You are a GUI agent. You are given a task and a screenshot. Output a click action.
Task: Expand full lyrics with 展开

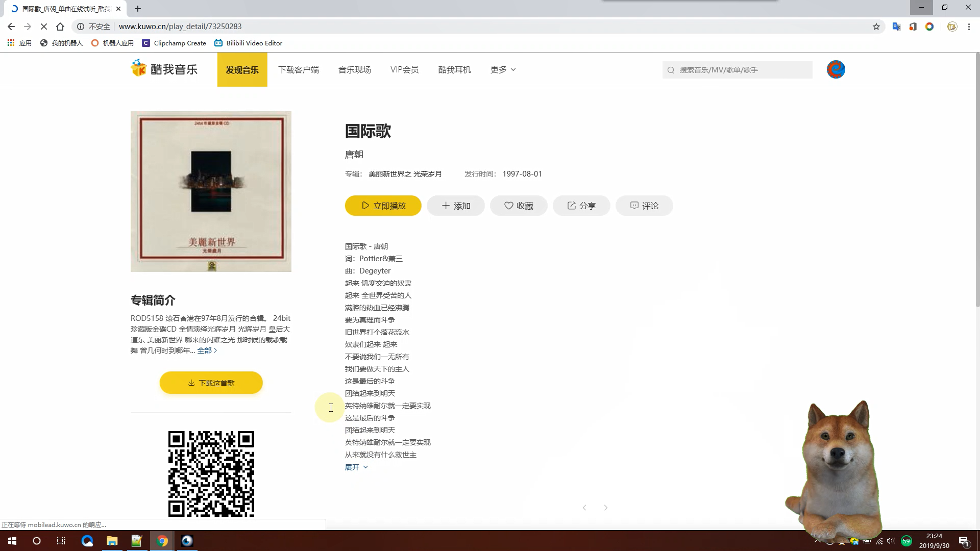356,467
